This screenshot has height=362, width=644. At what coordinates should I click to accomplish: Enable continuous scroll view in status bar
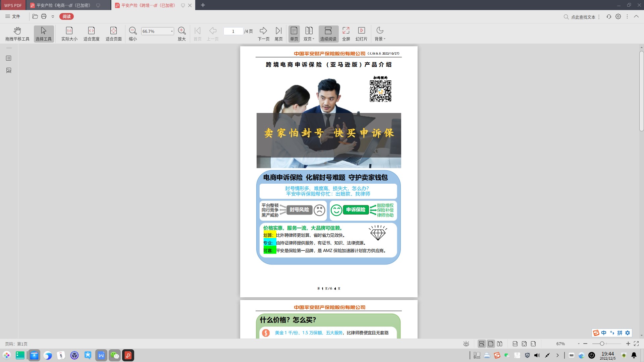(482, 344)
